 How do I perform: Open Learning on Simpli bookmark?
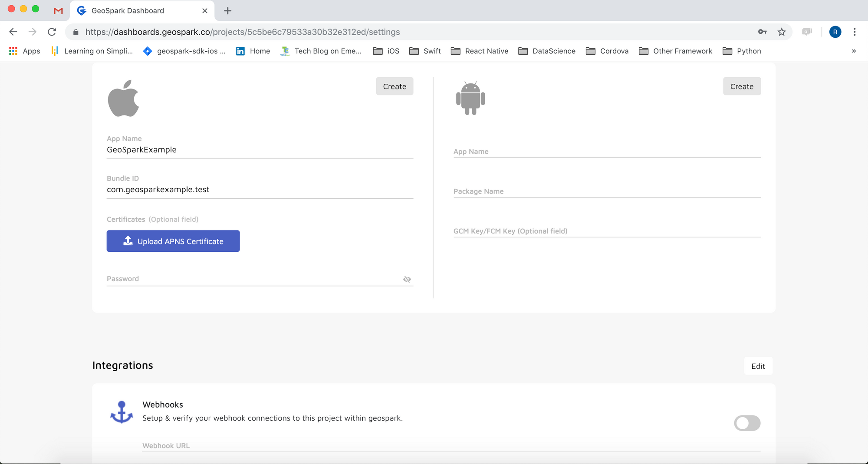pyautogui.click(x=92, y=51)
